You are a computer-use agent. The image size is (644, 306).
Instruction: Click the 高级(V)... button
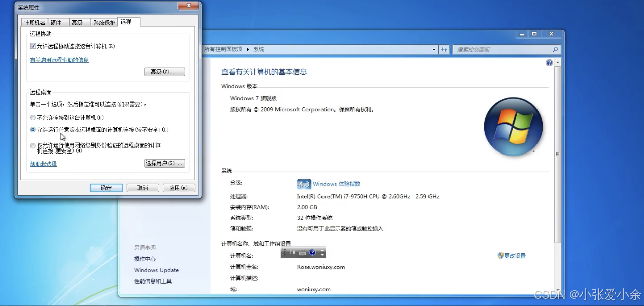[x=164, y=72]
